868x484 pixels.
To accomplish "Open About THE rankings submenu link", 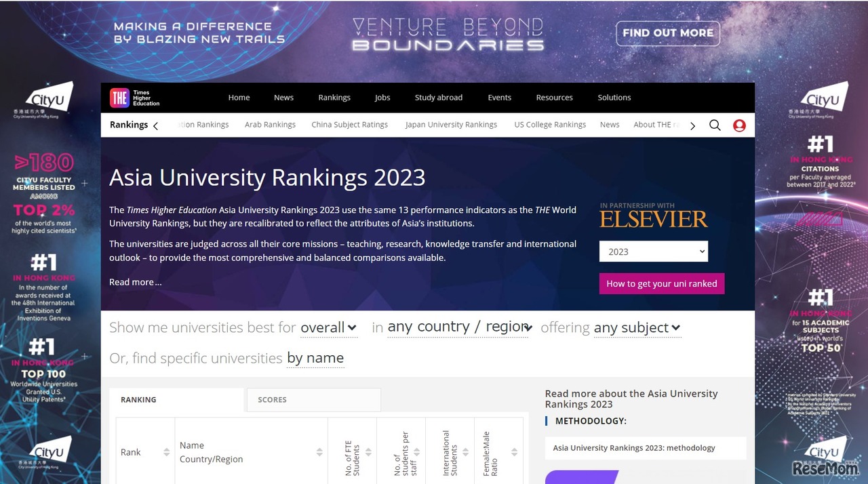I will (657, 125).
